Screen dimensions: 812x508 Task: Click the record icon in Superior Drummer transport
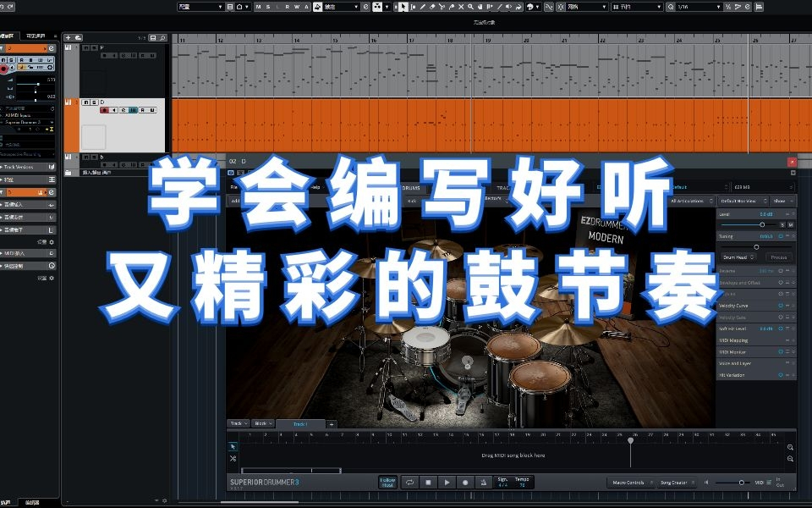(x=466, y=481)
